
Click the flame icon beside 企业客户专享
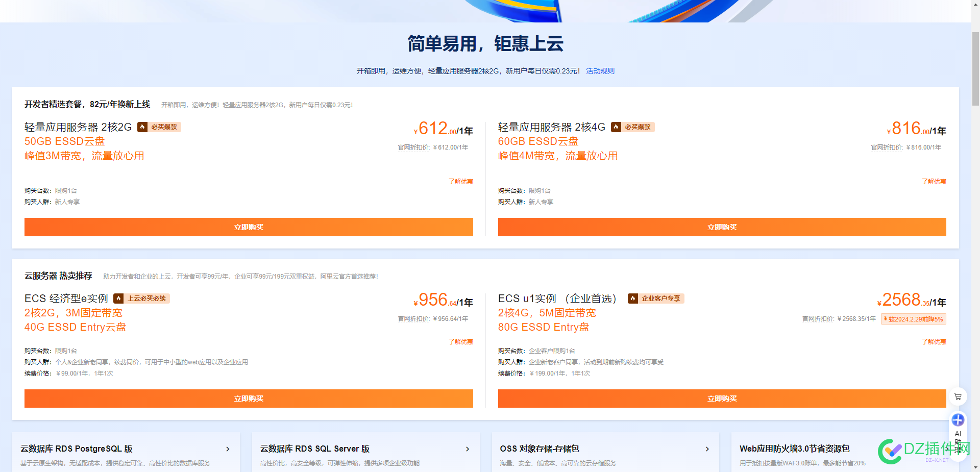pyautogui.click(x=633, y=299)
